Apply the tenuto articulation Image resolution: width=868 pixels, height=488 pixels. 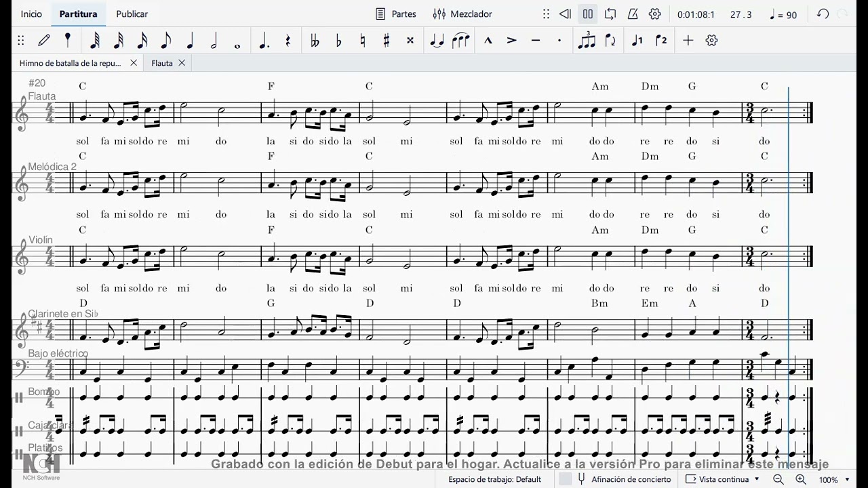tap(535, 41)
